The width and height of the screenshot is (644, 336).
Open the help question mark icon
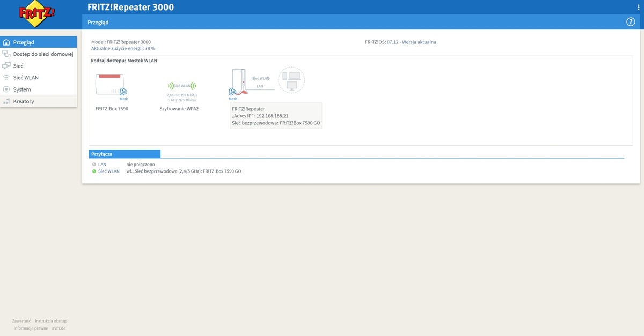pyautogui.click(x=631, y=22)
